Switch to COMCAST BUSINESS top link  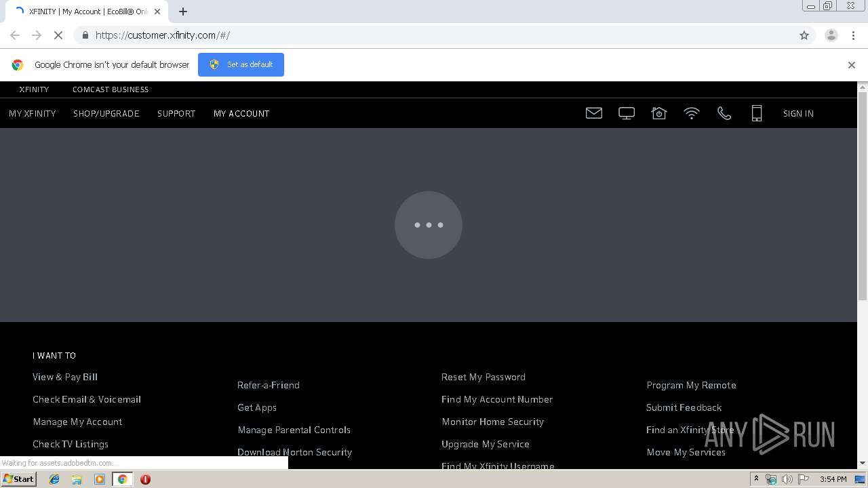pos(111,89)
